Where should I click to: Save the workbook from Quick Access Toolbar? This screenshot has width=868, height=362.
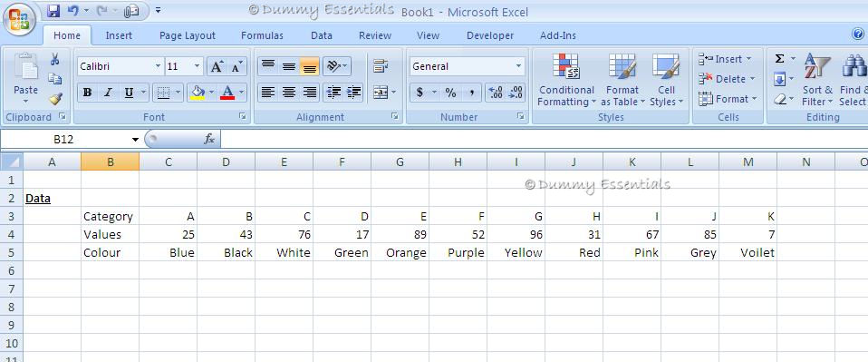(53, 11)
